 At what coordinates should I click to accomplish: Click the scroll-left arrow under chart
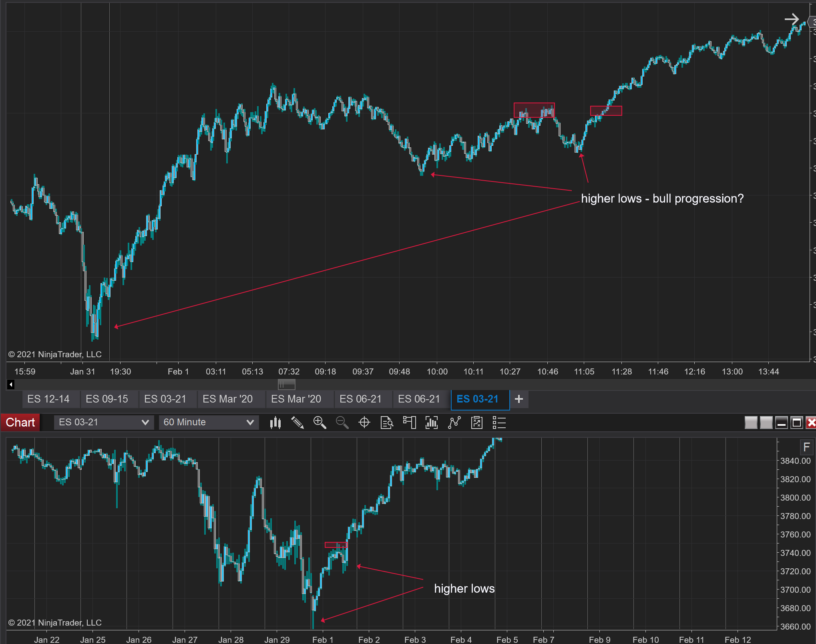tap(11, 384)
